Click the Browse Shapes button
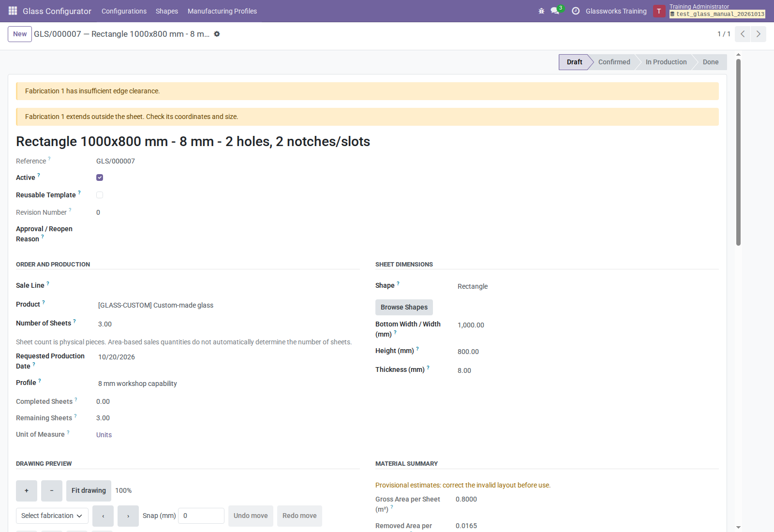Image resolution: width=774 pixels, height=532 pixels. [404, 307]
